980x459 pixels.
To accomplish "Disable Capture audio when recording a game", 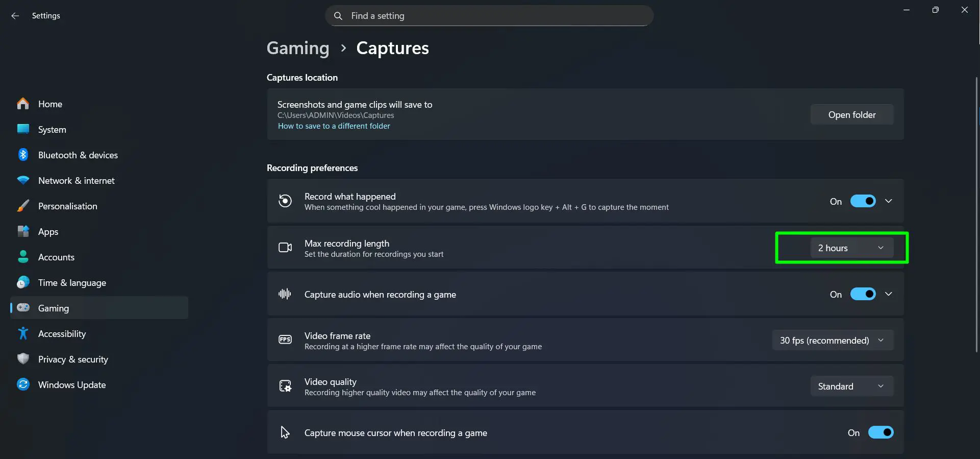I will [x=863, y=294].
